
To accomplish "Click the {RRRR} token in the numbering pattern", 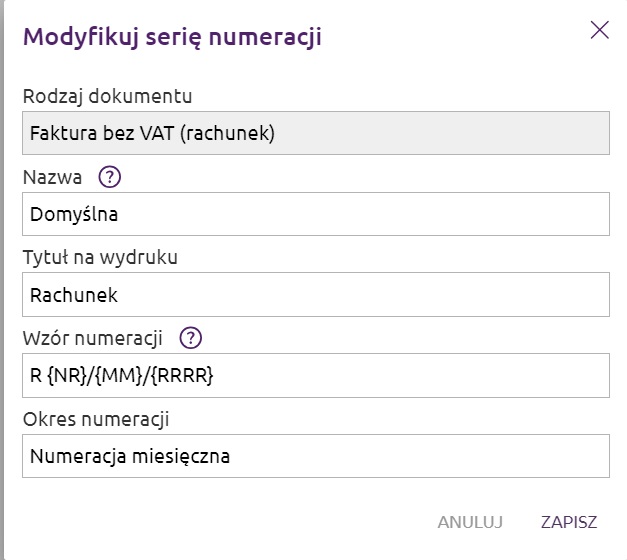I will click(x=183, y=376).
